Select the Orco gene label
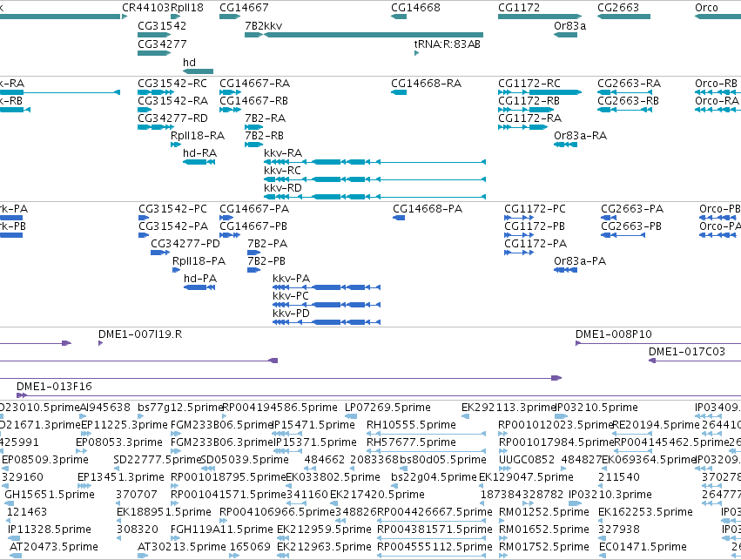The image size is (741, 560). 706,8
